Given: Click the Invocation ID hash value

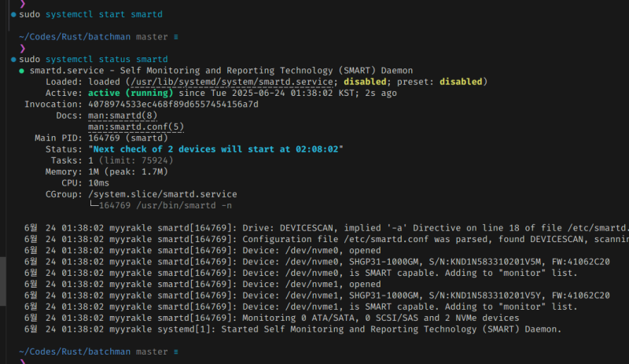Looking at the screenshot, I should (x=173, y=104).
